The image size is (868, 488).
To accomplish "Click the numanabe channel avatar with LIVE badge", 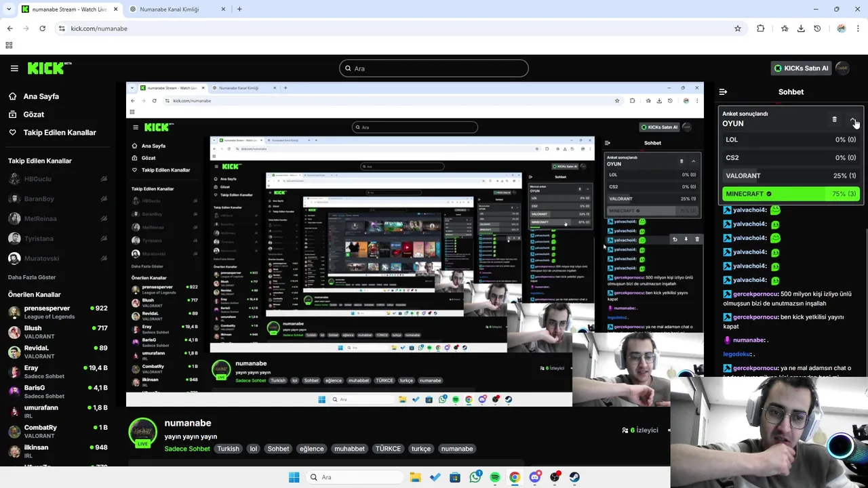I will [142, 433].
